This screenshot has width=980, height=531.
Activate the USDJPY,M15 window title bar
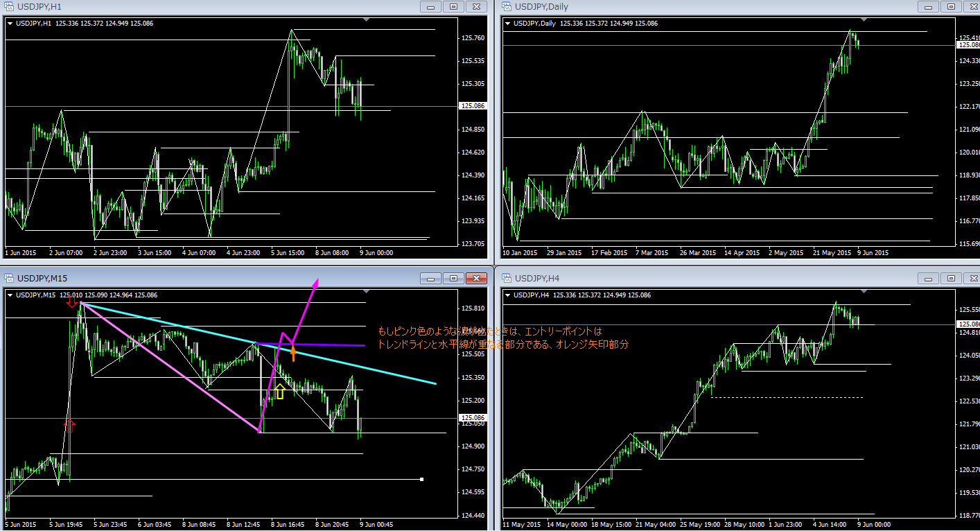tap(208, 279)
